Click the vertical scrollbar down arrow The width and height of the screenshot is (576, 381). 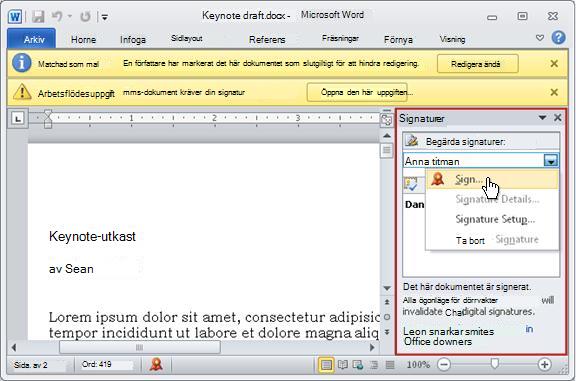[387, 288]
